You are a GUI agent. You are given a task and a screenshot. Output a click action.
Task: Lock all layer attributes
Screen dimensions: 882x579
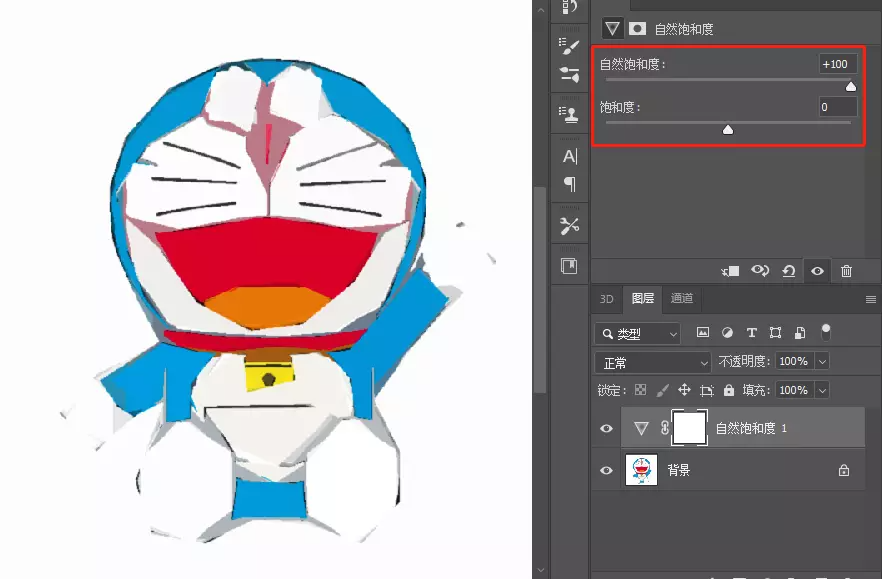point(729,390)
